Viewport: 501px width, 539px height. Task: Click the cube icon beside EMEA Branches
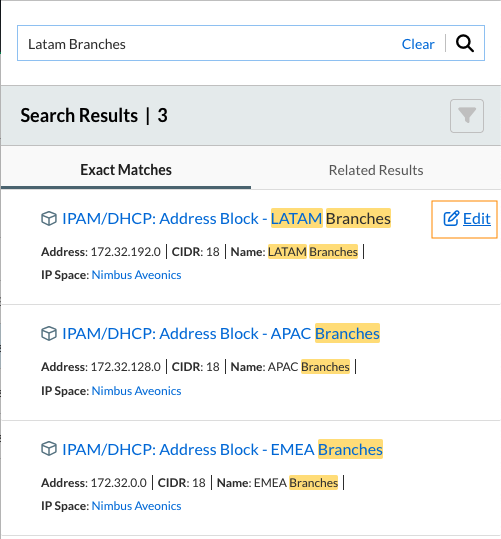[x=49, y=449]
